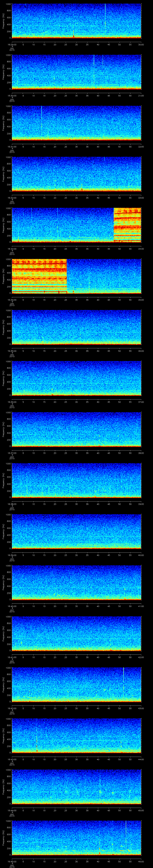Image resolution: width=153 pixels, height=868 pixels.
Task: Click the 16:36:00 start time label
Action: pos(12,402)
